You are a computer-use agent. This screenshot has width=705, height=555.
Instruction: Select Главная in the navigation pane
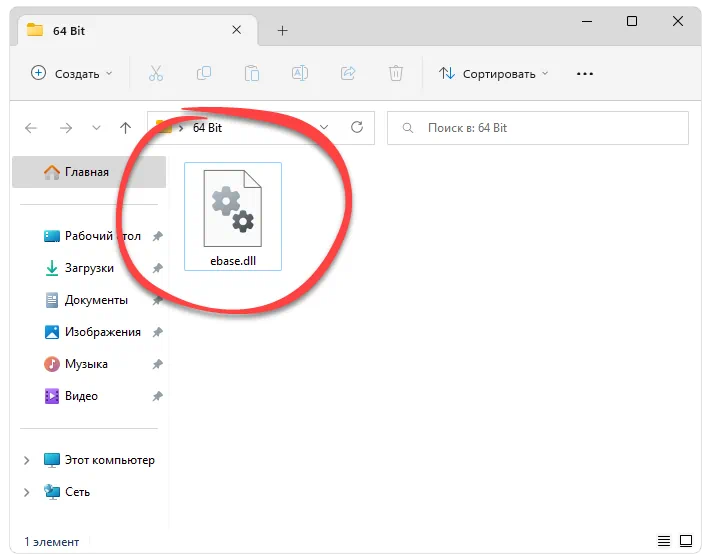point(89,172)
